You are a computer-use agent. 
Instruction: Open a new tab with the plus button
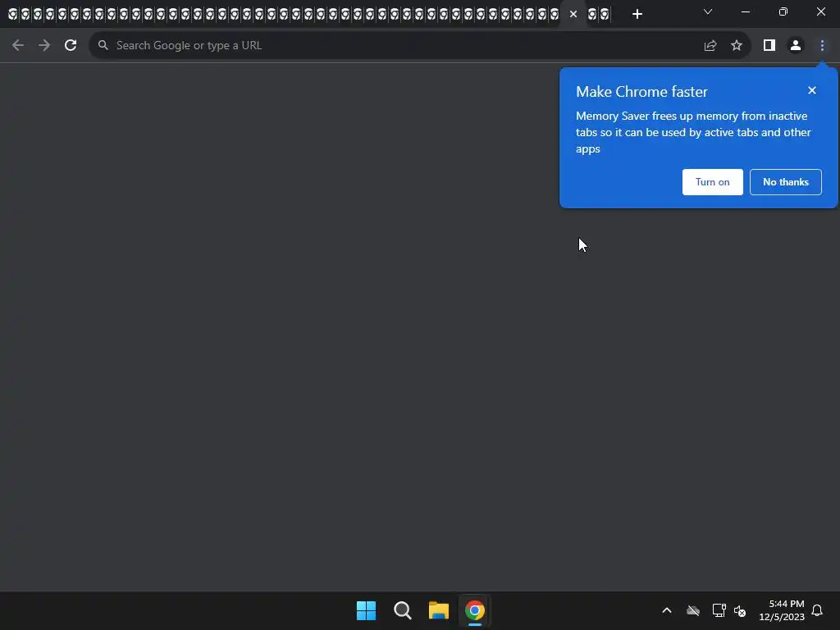[x=637, y=15]
